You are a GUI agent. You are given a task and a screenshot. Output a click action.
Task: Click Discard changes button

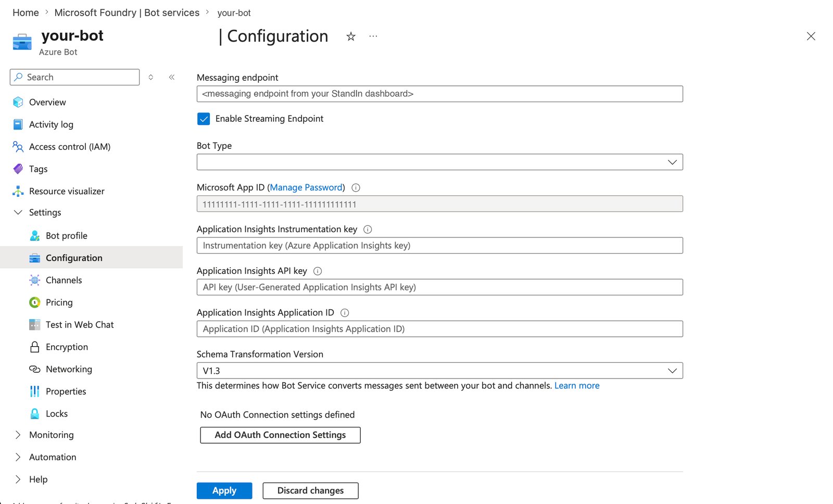(310, 490)
